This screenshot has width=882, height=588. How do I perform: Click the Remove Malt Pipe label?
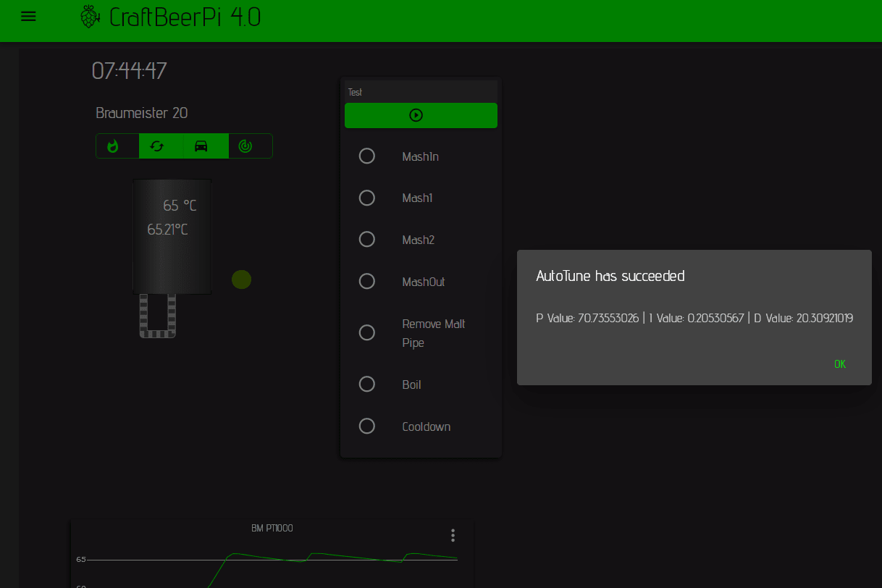click(434, 333)
